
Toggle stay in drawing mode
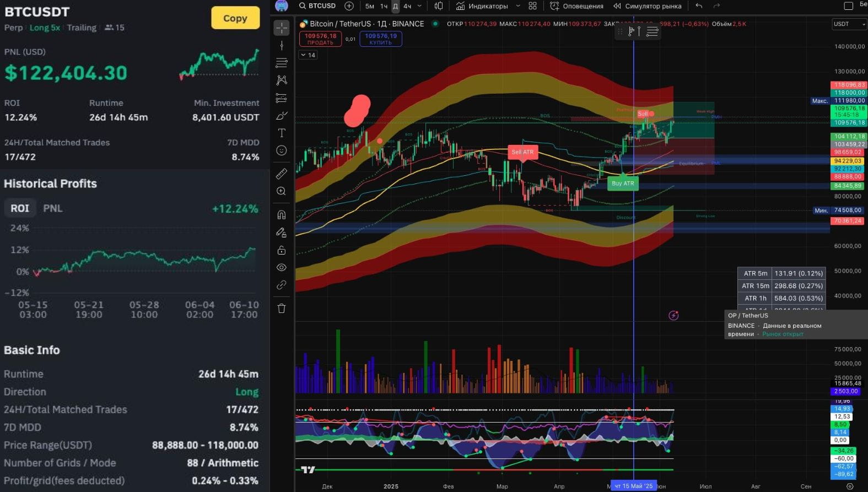pyautogui.click(x=282, y=232)
